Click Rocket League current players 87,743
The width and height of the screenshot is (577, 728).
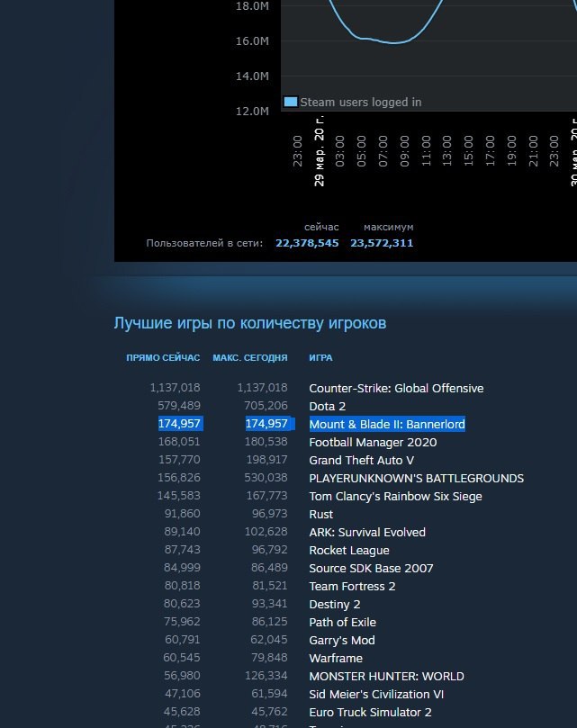[182, 550]
